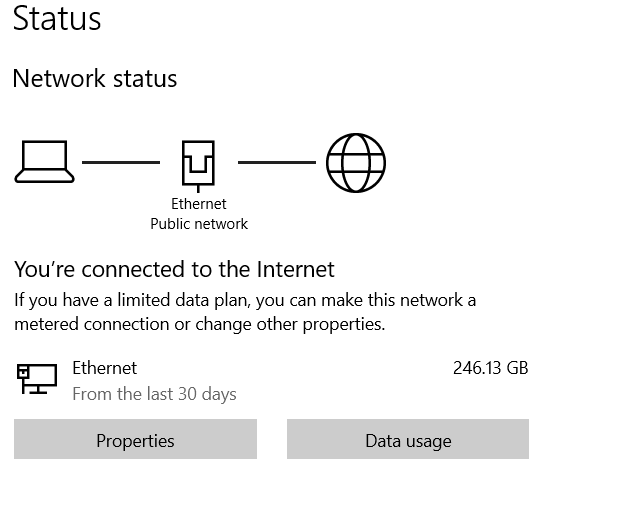Click the globe Internet icon
The image size is (637, 518).
pyautogui.click(x=355, y=162)
